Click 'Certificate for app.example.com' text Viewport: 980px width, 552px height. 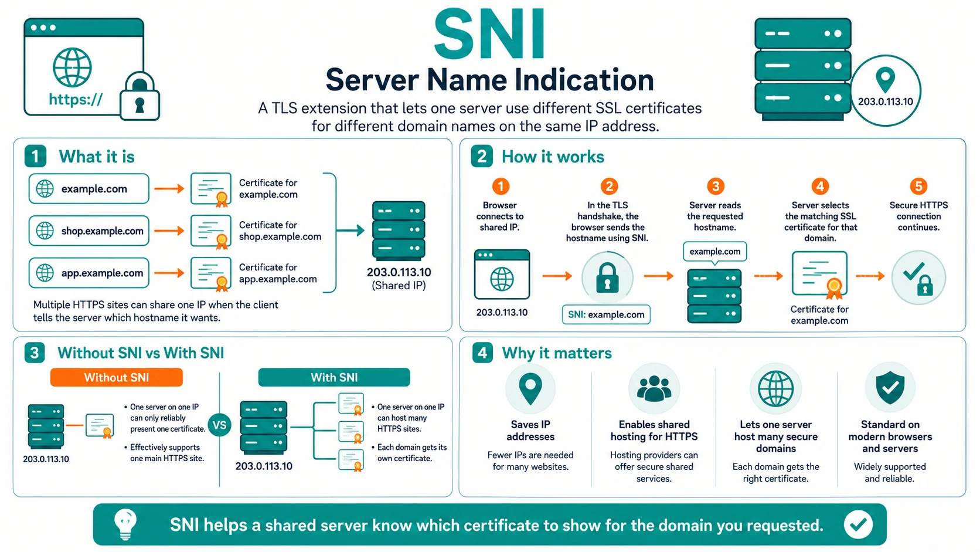pyautogui.click(x=278, y=273)
